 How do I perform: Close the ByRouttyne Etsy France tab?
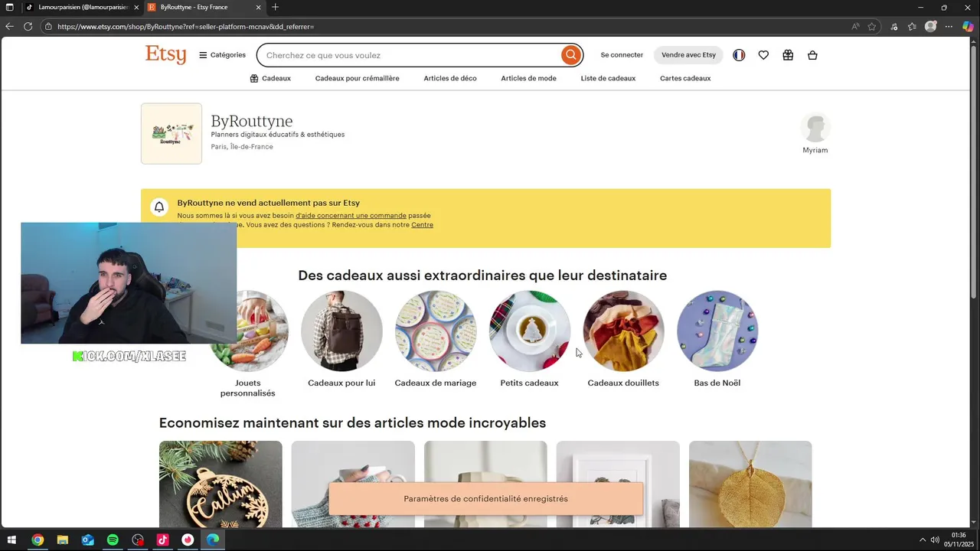(x=258, y=7)
